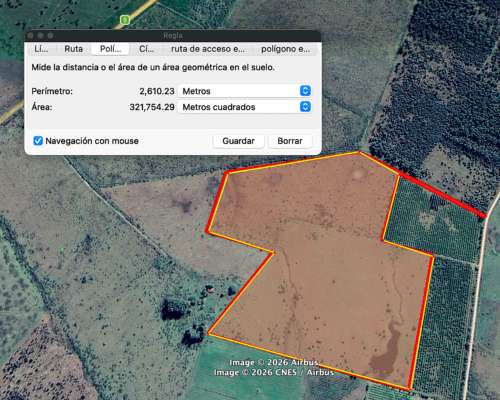Click the Perímetro label
The width and height of the screenshot is (500, 400).
(52, 91)
